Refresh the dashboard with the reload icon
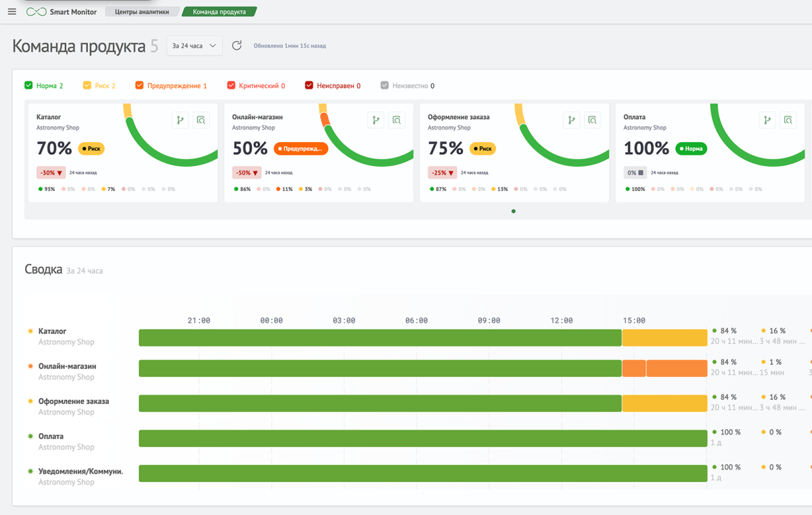Viewport: 812px width, 515px height. click(237, 45)
